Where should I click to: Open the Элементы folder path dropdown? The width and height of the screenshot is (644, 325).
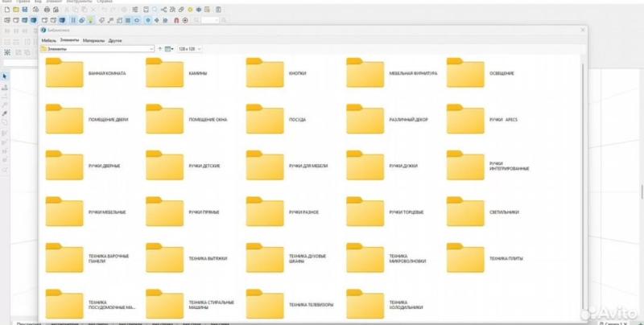pyautogui.click(x=151, y=48)
